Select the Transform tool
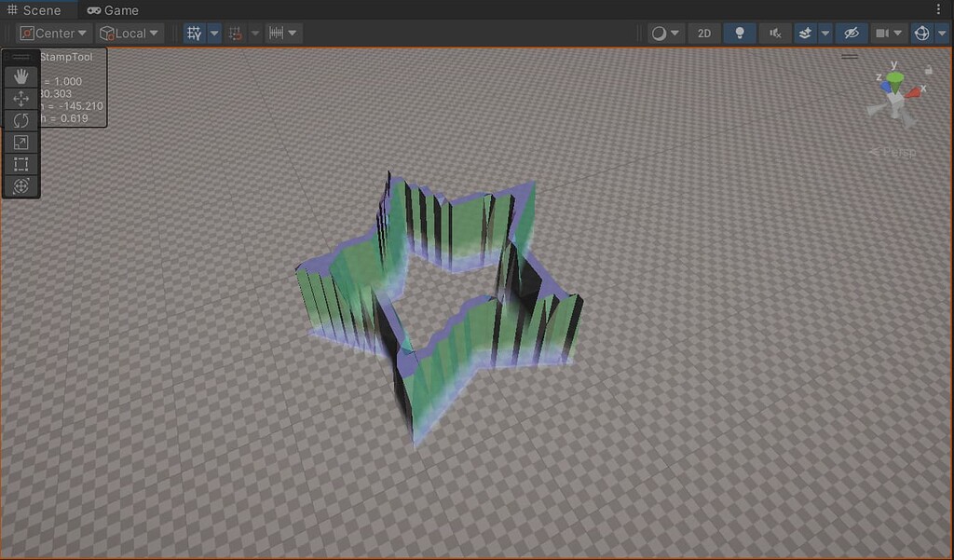954x560 pixels. coord(20,186)
